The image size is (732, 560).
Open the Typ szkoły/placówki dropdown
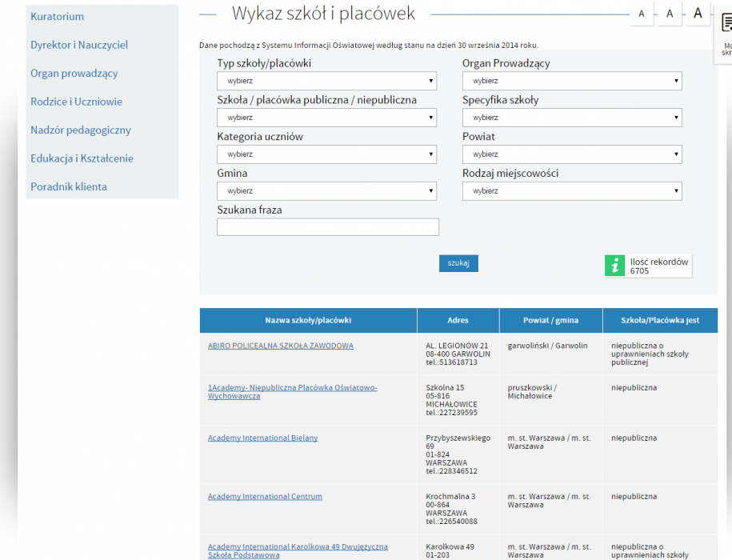pyautogui.click(x=326, y=81)
